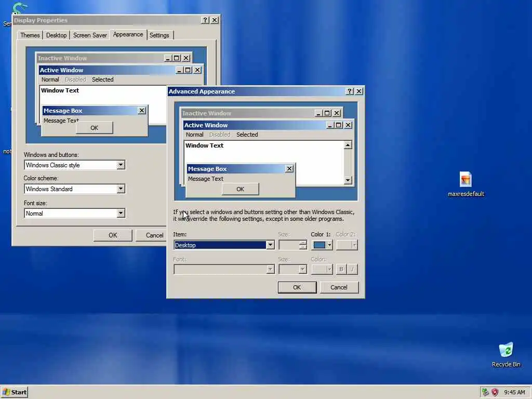Click the disabled Color 2 swatch
This screenshot has width=532, height=399.
pos(347,245)
